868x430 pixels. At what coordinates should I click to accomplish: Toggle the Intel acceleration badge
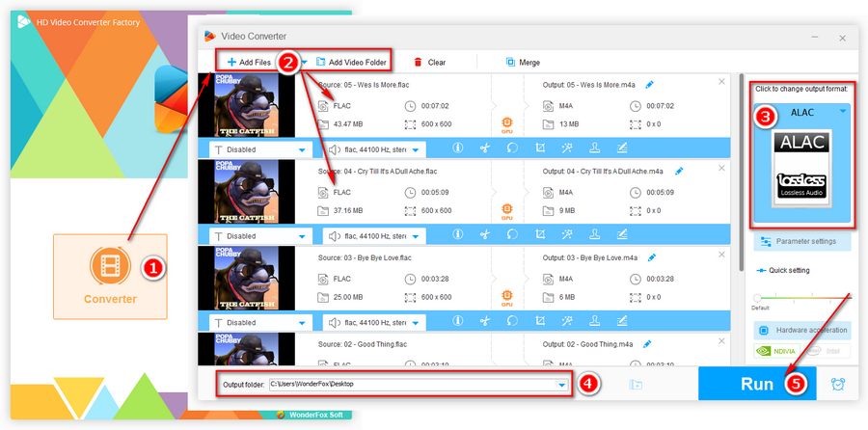click(x=827, y=351)
